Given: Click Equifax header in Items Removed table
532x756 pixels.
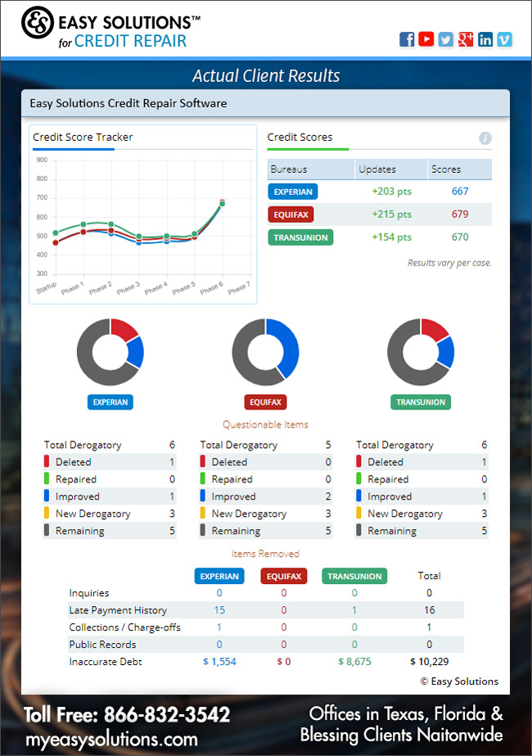Looking at the screenshot, I should pos(284,576).
